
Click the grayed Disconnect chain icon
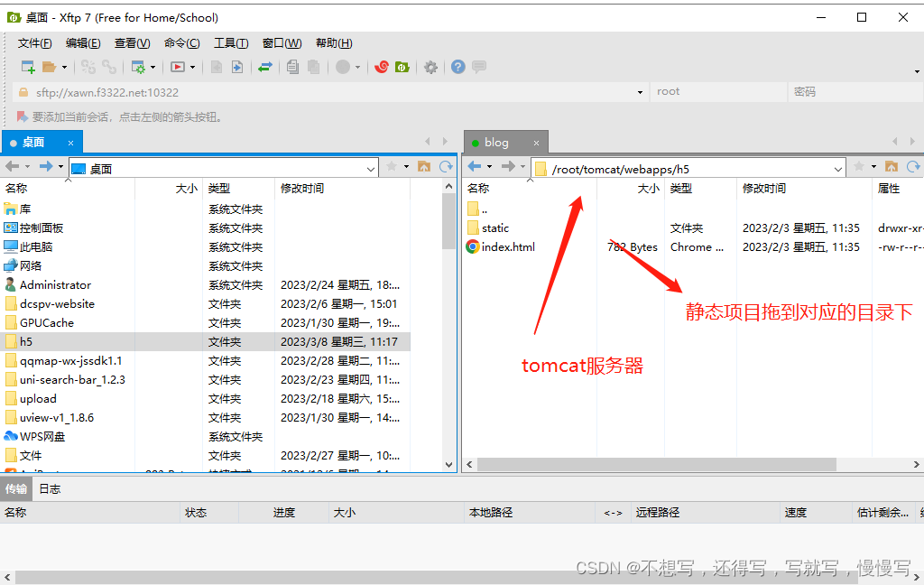pos(109,67)
